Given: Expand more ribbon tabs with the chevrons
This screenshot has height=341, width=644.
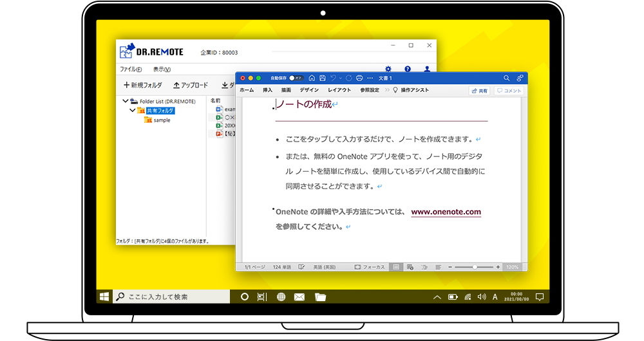Looking at the screenshot, I should [x=387, y=90].
